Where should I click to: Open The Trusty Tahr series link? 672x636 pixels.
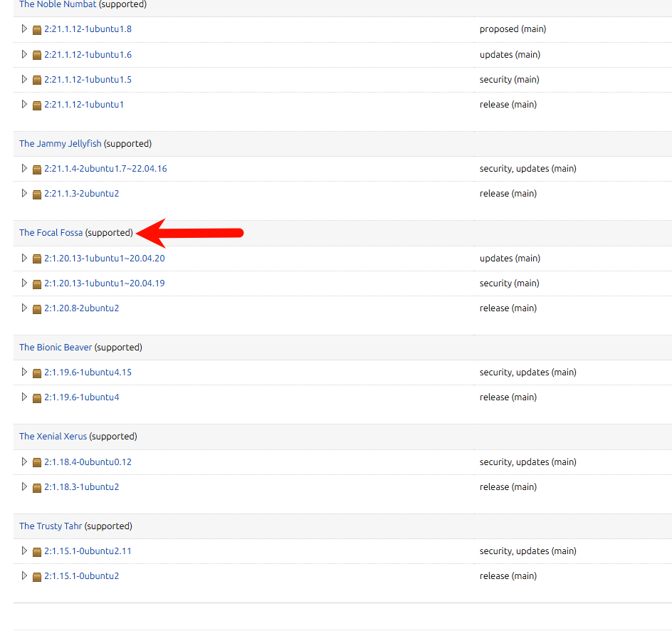coord(51,526)
